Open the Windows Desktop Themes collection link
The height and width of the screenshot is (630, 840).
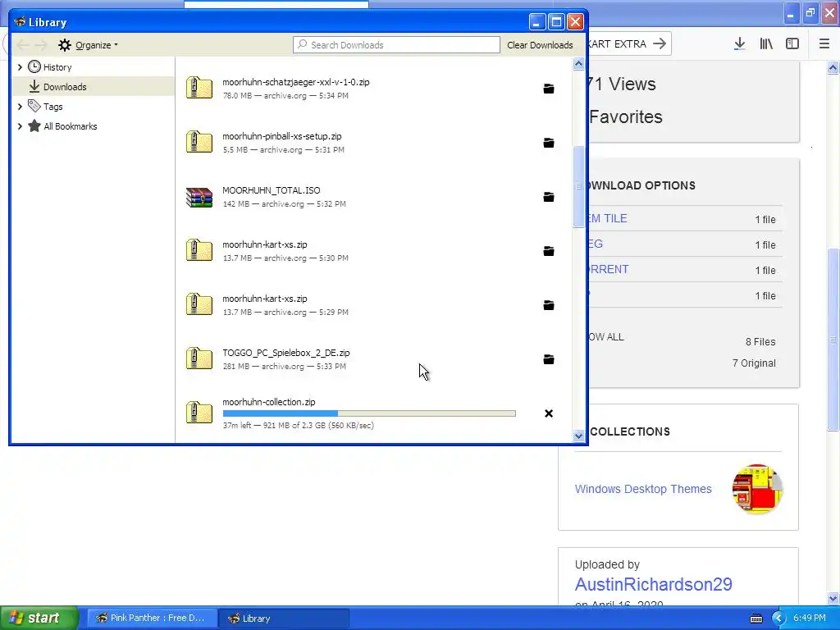643,489
